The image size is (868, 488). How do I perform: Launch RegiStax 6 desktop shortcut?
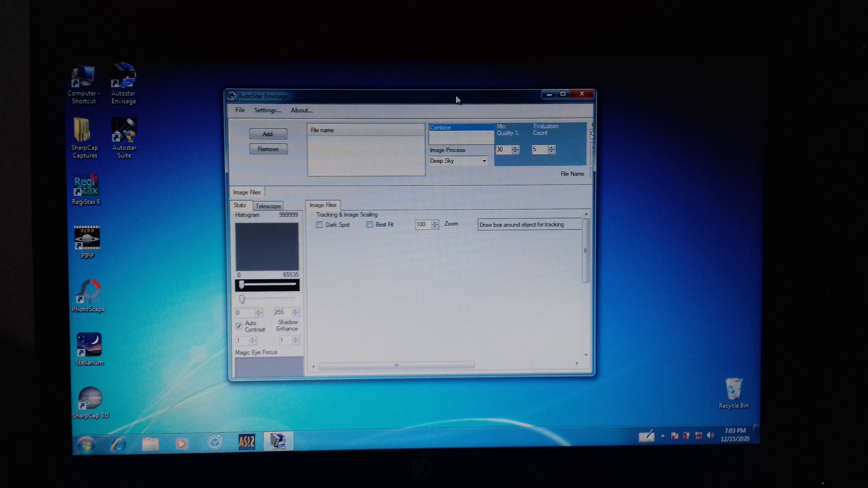pyautogui.click(x=86, y=189)
